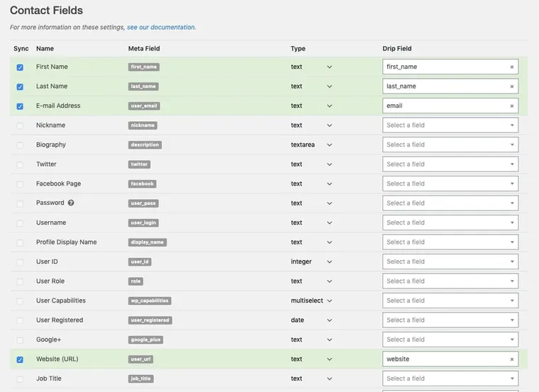Click the google_plus meta field tag
Image resolution: width=539 pixels, height=392 pixels.
(146, 340)
